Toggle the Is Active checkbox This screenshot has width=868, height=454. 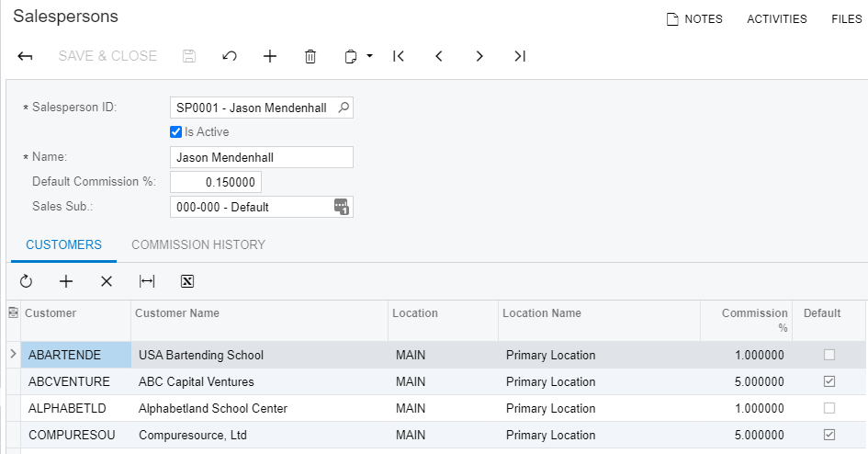coord(176,131)
